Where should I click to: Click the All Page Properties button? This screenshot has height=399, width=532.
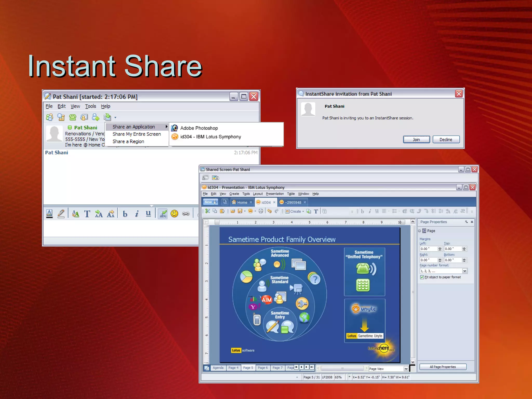443,367
